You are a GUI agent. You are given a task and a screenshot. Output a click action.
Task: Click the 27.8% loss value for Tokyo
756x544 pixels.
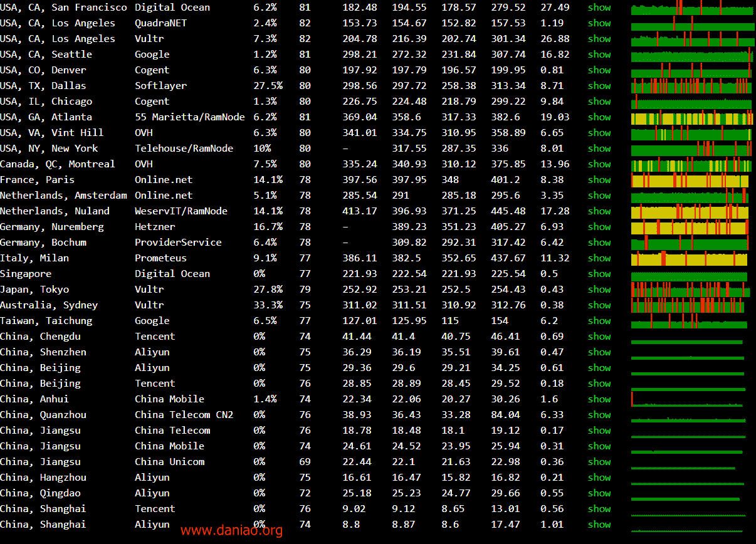click(268, 290)
